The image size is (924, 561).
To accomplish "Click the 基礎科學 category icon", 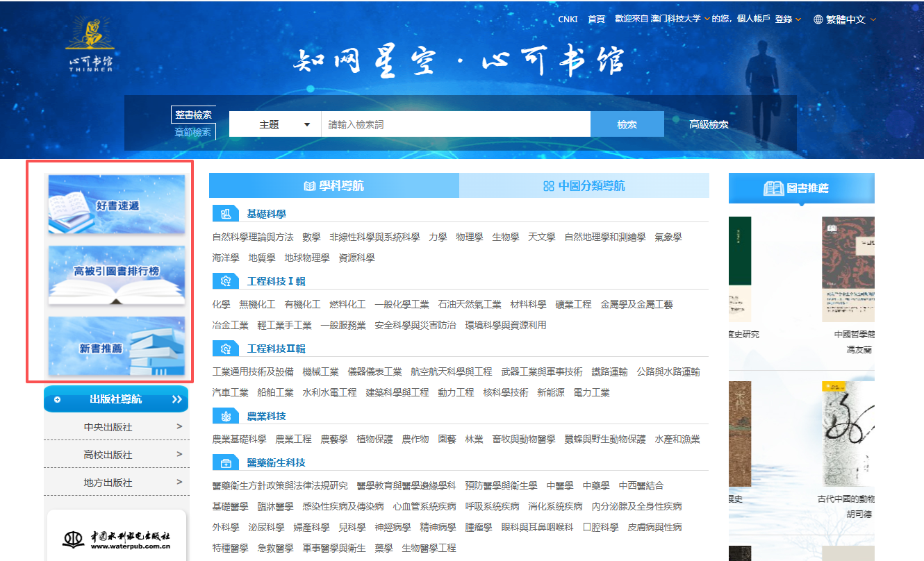I will tap(225, 214).
